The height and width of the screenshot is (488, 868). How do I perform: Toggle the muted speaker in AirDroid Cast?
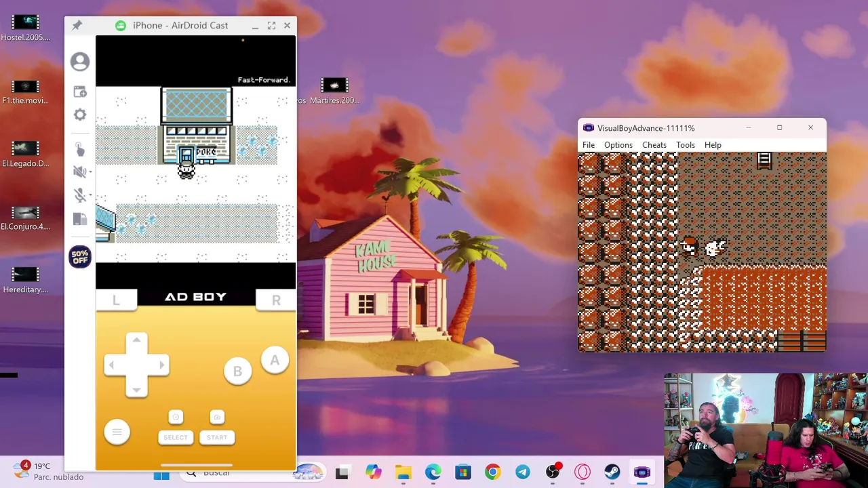[79, 172]
